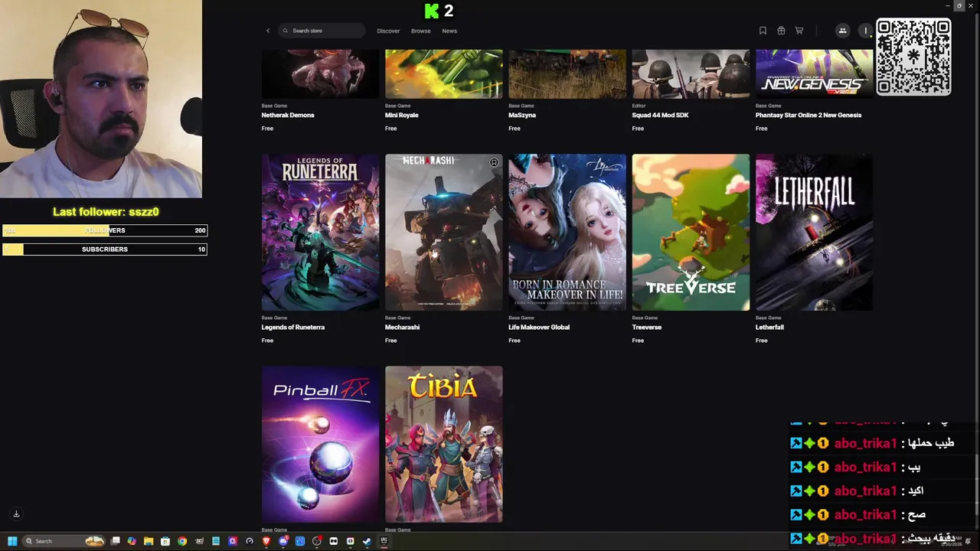Click Squad 44 Mod SDK cover thumbnail
This screenshot has height=551, width=980.
coord(691,74)
